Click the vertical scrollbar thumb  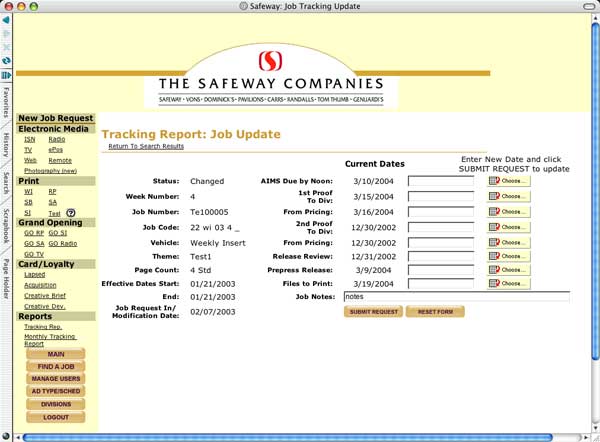pyautogui.click(x=595, y=191)
